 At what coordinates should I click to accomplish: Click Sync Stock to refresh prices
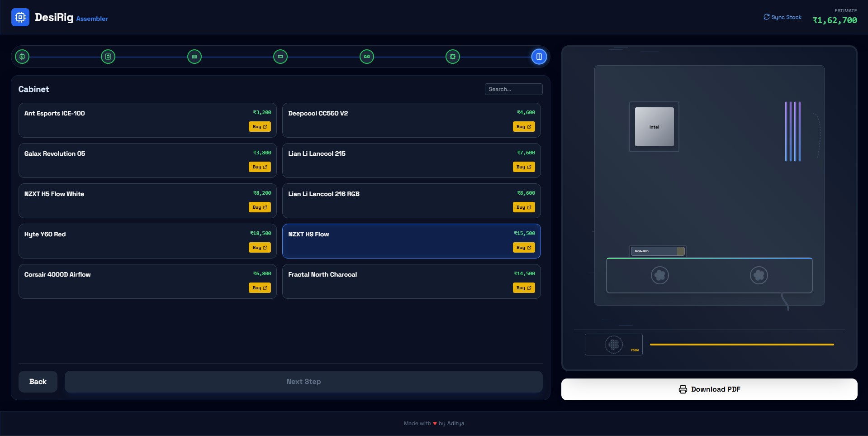click(x=783, y=17)
